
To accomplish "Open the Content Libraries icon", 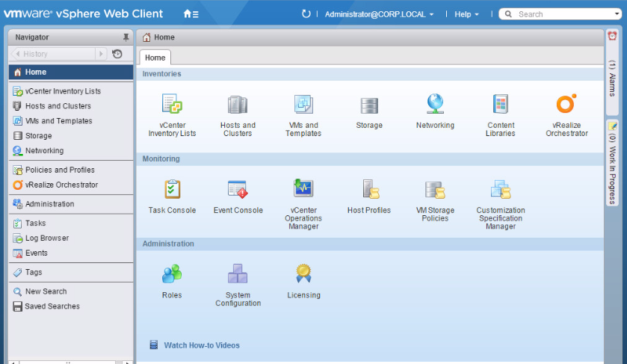I will pos(500,105).
